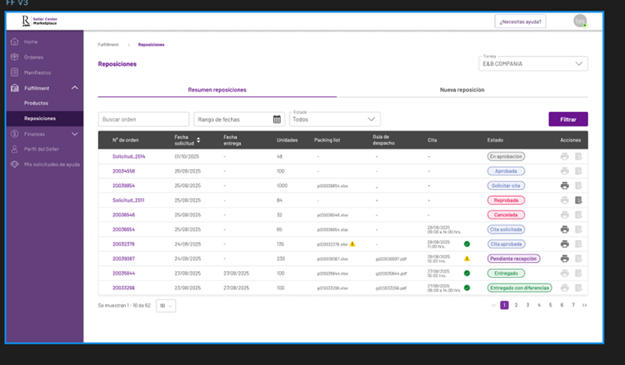Image resolution: width=625 pixels, height=365 pixels.
Task: Open the Estado Todos dropdown
Action: (x=335, y=119)
